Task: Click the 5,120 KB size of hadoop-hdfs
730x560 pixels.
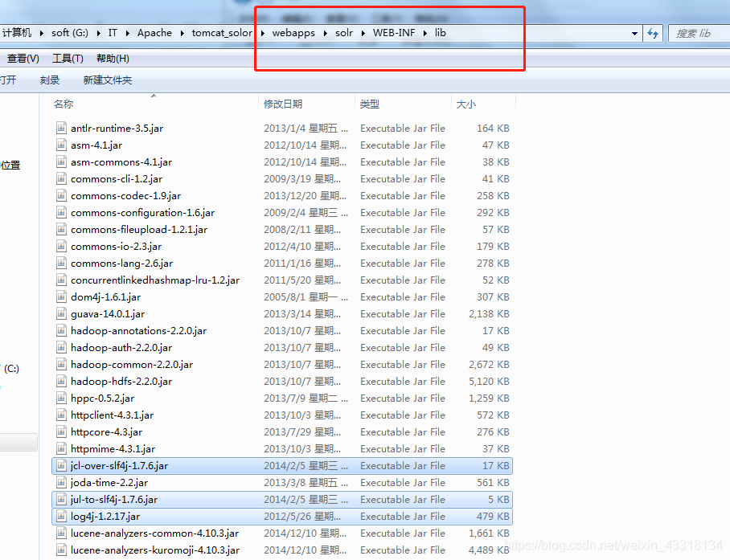Action: (x=489, y=382)
